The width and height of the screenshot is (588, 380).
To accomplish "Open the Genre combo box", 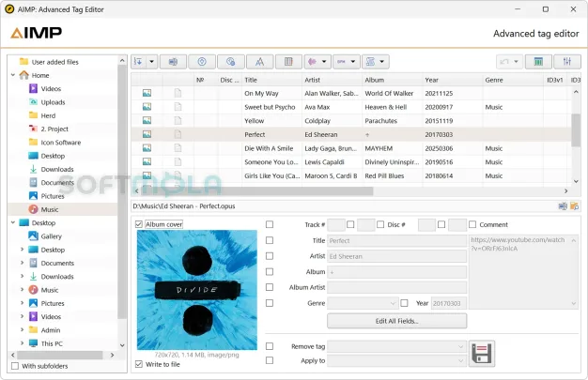I will coord(363,303).
